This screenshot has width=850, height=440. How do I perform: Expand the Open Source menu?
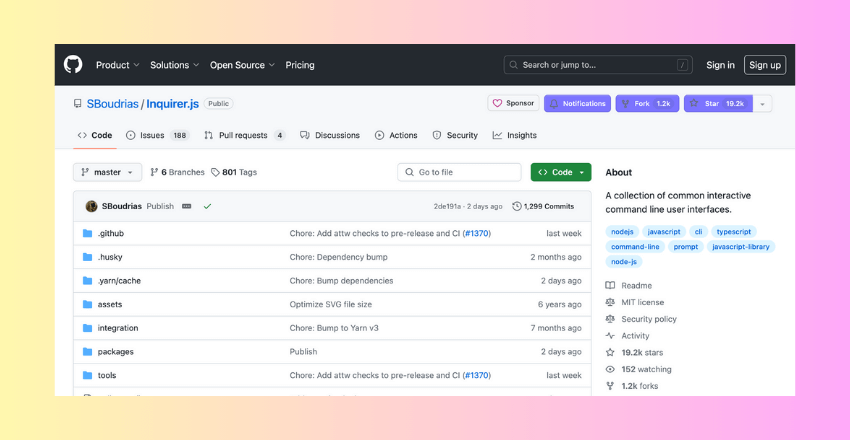242,65
